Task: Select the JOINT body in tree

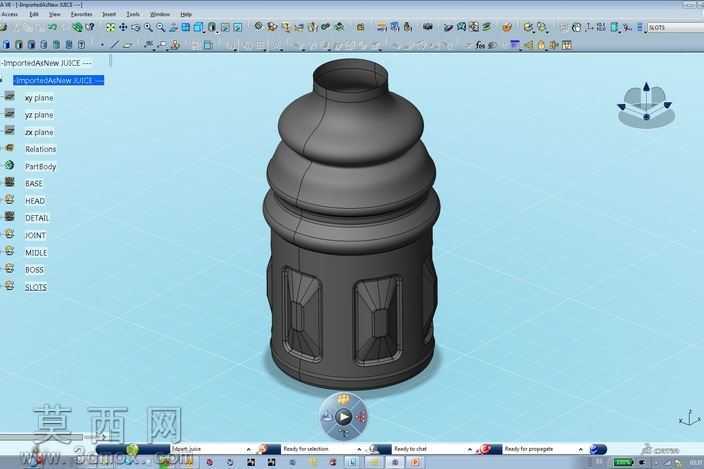Action: pyautogui.click(x=35, y=235)
